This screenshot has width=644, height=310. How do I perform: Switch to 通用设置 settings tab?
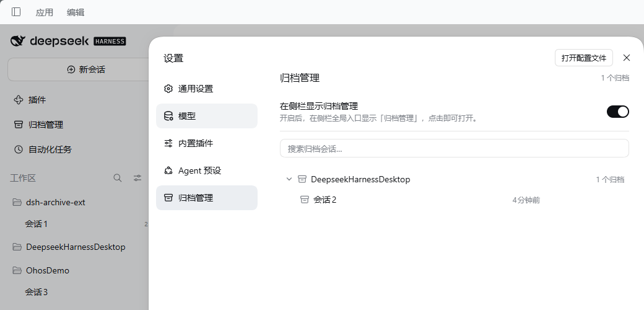tap(207, 89)
